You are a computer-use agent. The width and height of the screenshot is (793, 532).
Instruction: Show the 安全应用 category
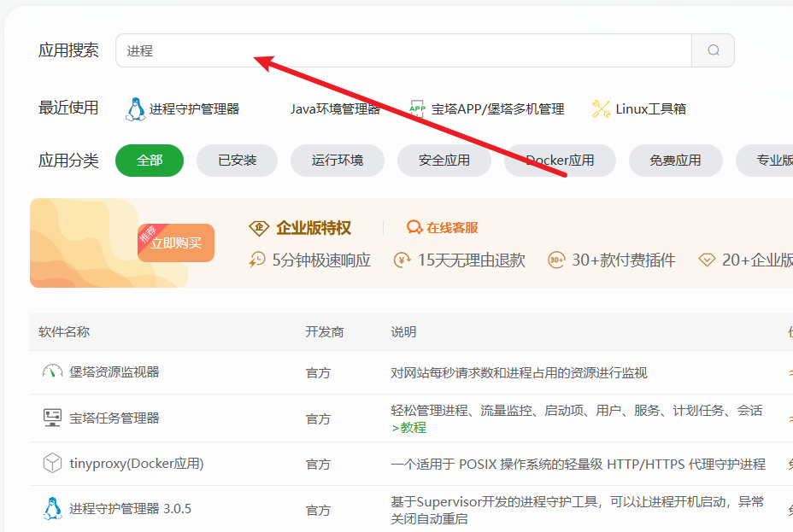tap(443, 161)
